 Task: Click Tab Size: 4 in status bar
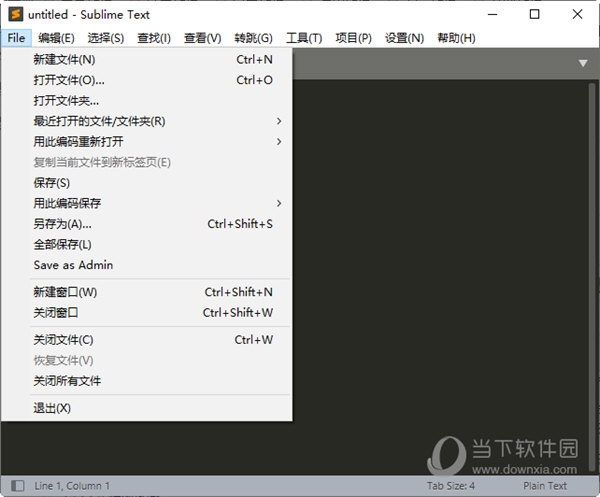pyautogui.click(x=451, y=486)
